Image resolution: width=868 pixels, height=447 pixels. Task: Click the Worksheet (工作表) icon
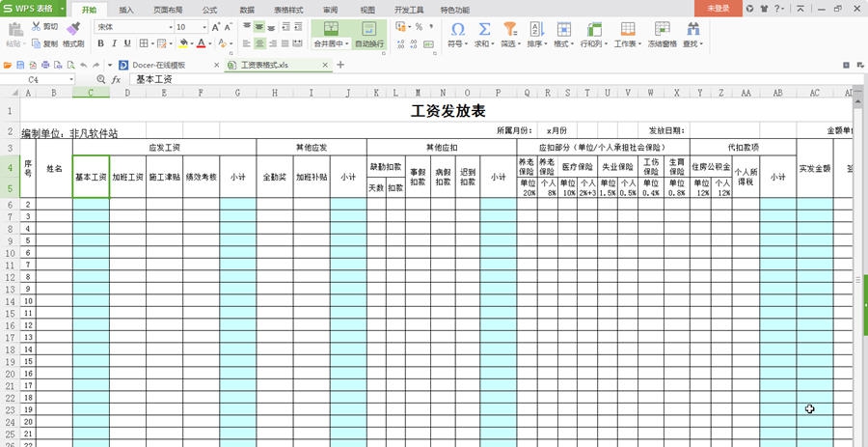tap(628, 29)
